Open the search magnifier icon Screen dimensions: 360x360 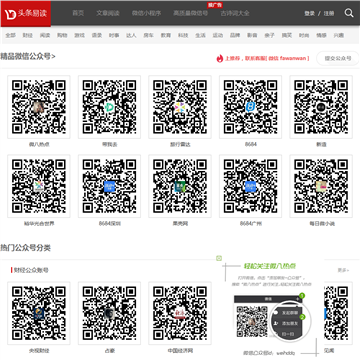point(349,13)
